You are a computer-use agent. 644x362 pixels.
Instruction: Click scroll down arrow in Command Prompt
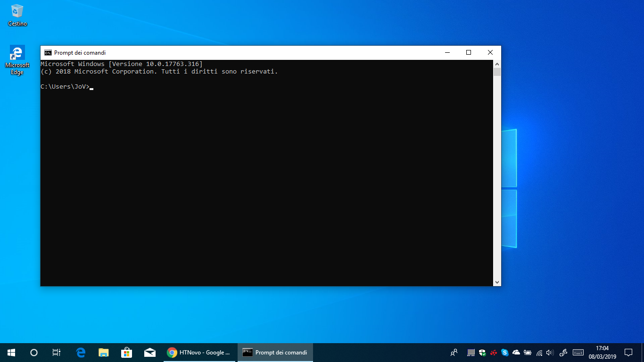497,282
